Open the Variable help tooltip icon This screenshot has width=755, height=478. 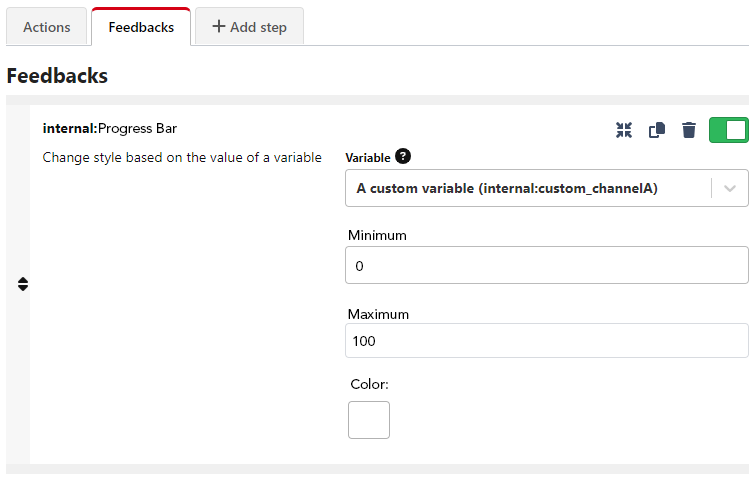click(403, 156)
